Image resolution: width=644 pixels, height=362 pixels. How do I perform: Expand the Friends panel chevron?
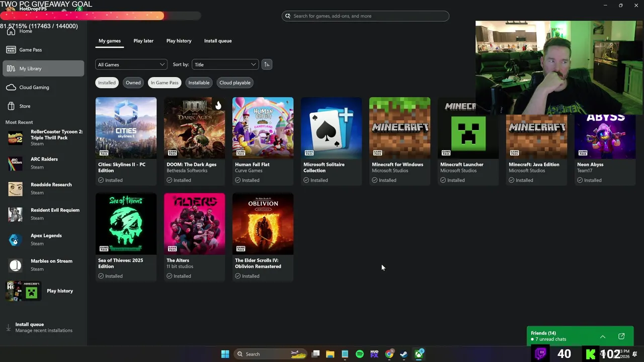point(603,336)
